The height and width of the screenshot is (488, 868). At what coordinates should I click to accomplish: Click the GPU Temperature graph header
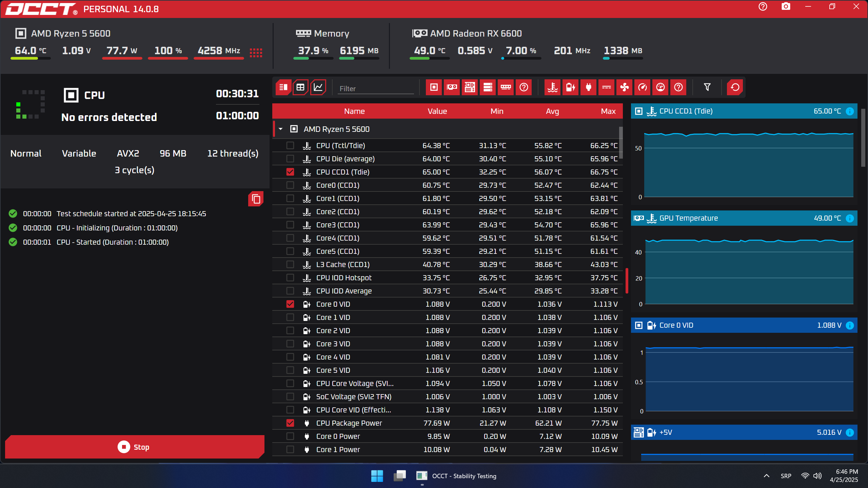[744, 218]
